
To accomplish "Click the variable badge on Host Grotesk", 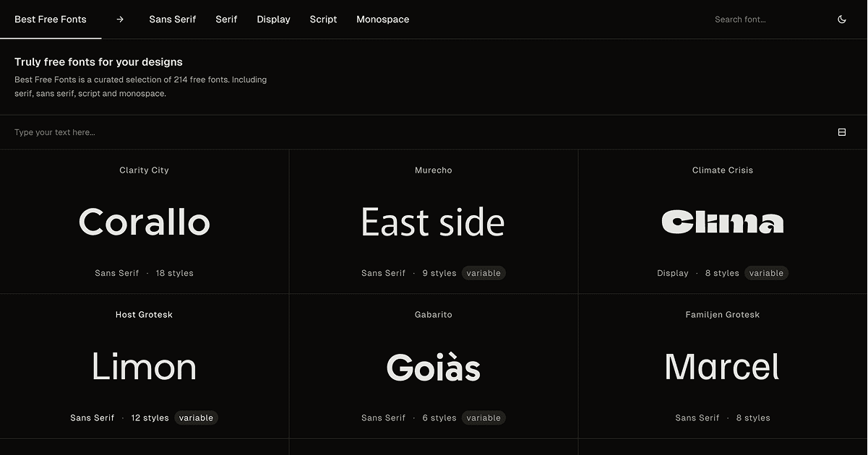I will coord(196,417).
